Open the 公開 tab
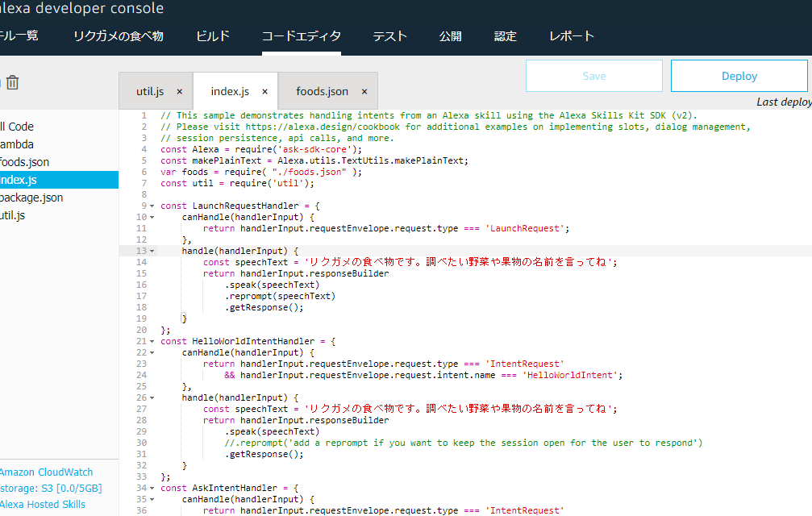The image size is (812, 516). [x=451, y=36]
